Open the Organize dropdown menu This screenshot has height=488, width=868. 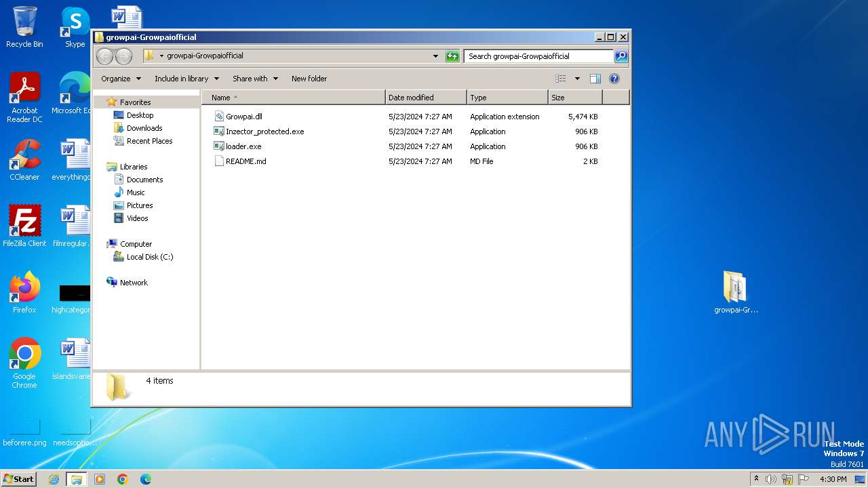[121, 79]
